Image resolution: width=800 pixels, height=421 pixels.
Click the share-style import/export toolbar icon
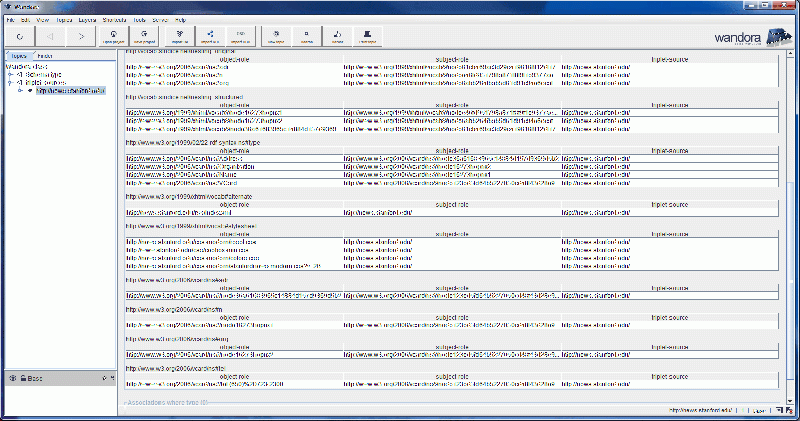211,38
